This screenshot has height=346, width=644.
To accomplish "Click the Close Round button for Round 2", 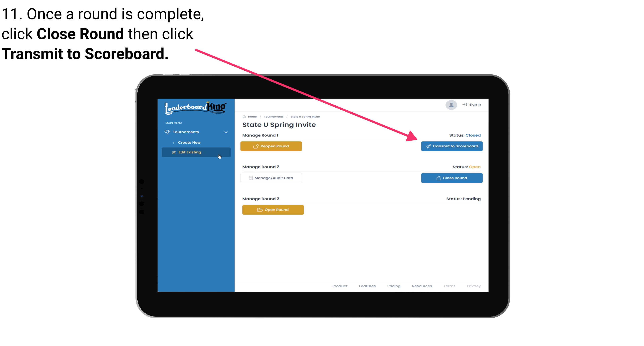I will pos(452,178).
